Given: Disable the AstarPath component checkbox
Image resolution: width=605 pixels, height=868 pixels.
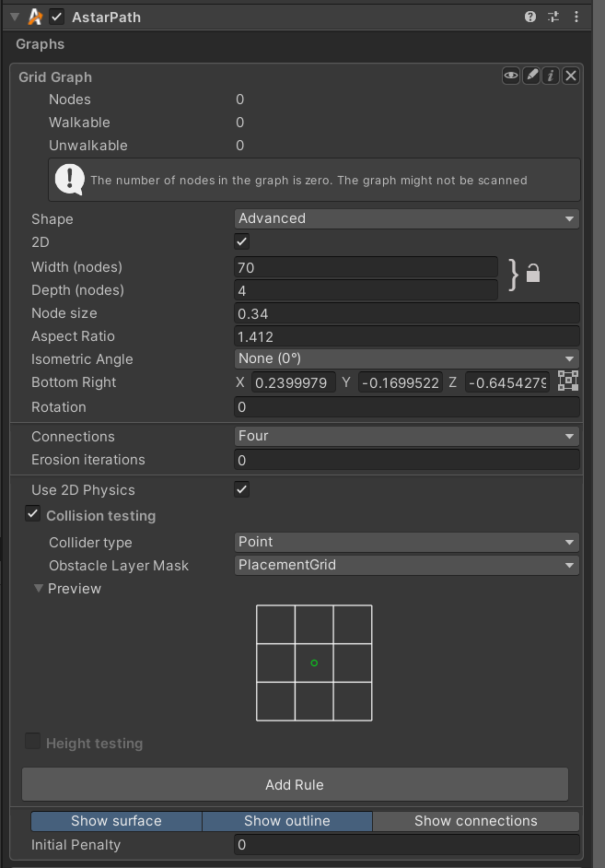Looking at the screenshot, I should click(x=56, y=17).
